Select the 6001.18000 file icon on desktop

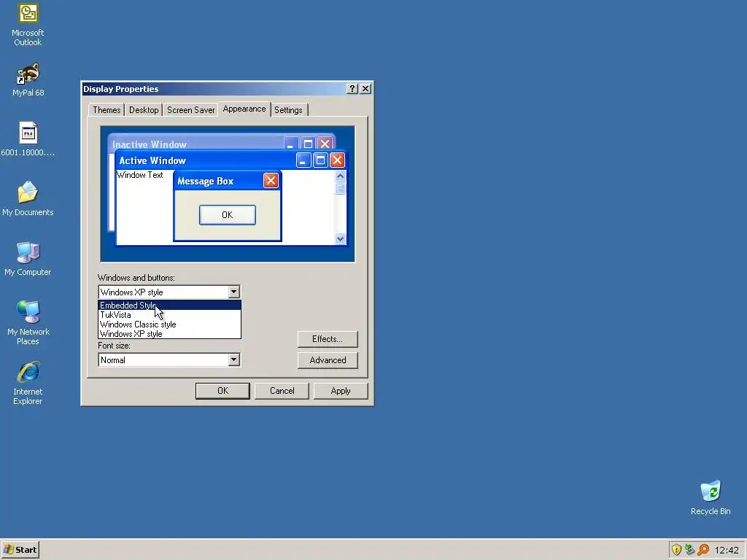click(28, 139)
